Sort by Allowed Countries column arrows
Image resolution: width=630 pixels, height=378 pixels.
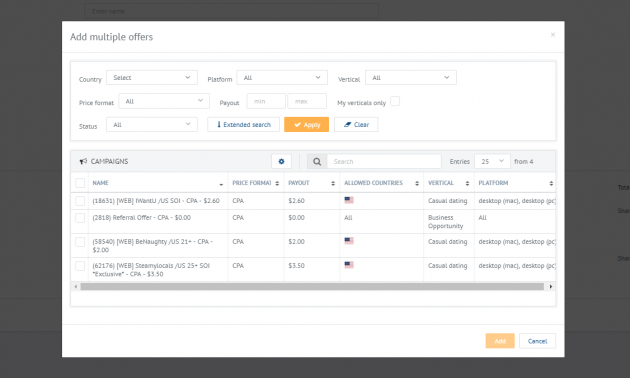pos(417,183)
